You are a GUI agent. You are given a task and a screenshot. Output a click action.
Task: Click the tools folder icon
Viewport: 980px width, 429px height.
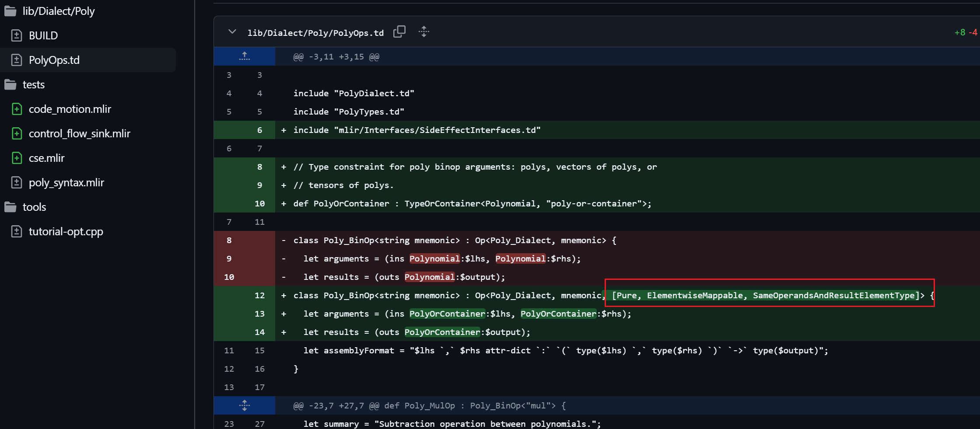(10, 207)
